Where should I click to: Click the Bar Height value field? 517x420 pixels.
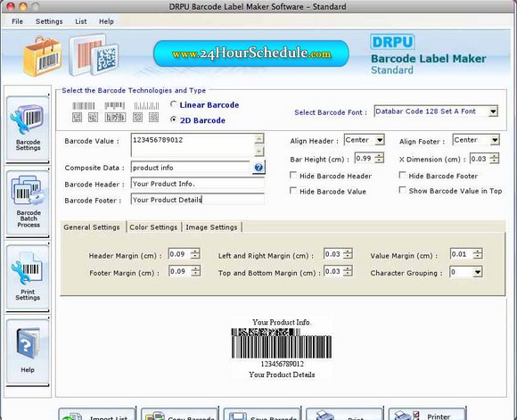(365, 159)
